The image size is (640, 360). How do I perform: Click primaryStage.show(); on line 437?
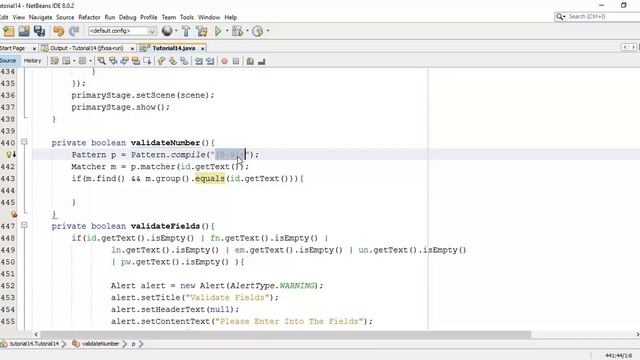120,107
